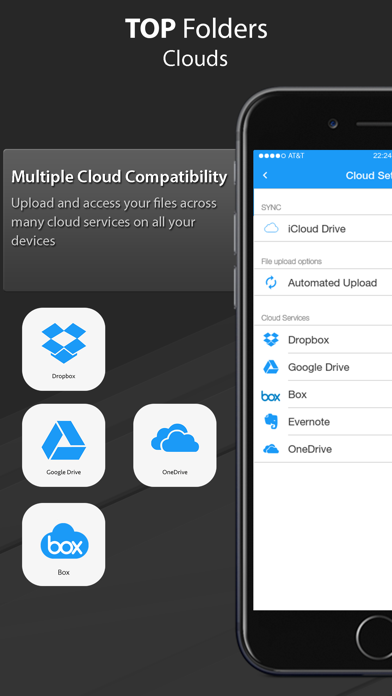Click the SYNC section header

[271, 208]
